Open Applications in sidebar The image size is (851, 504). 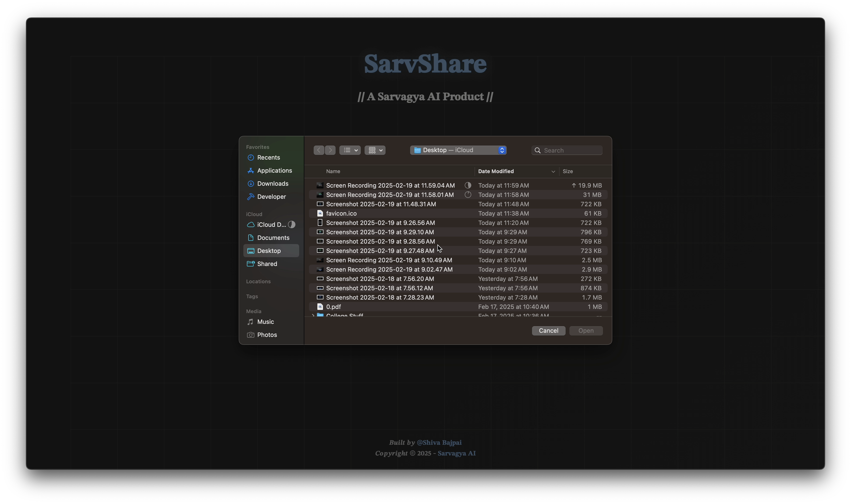274,171
